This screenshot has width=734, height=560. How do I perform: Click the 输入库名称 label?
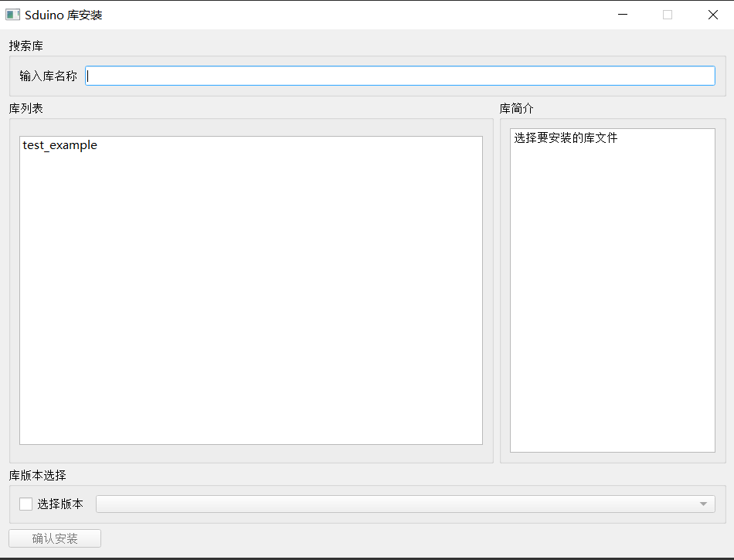[x=48, y=76]
